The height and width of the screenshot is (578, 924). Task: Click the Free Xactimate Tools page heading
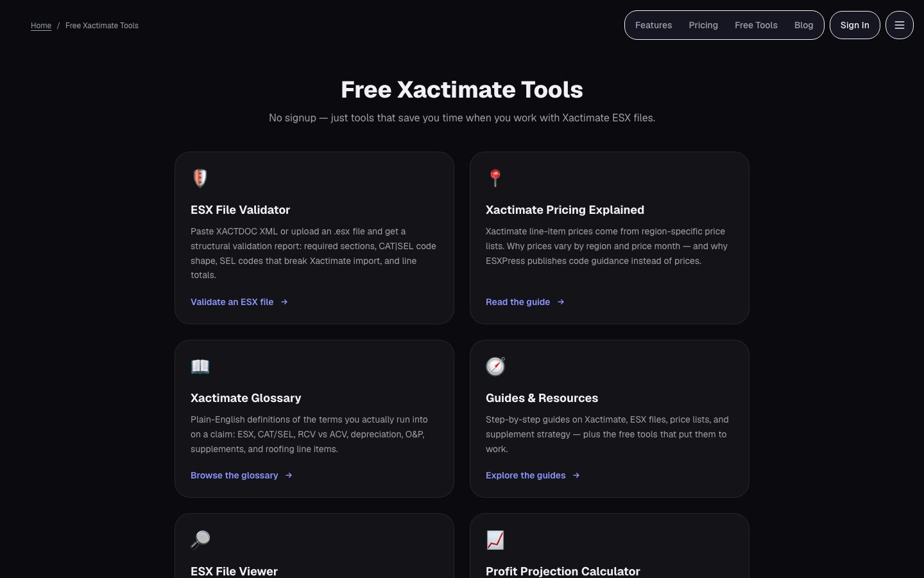[x=462, y=89]
